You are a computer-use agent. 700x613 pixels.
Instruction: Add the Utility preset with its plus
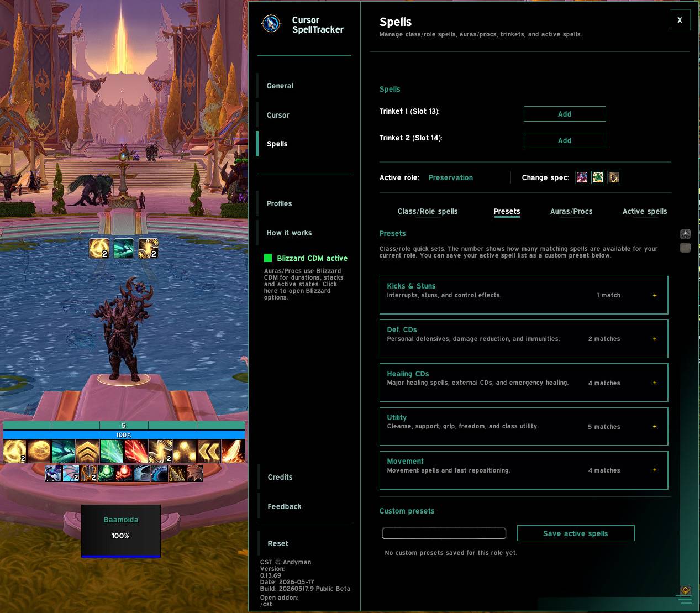655,426
